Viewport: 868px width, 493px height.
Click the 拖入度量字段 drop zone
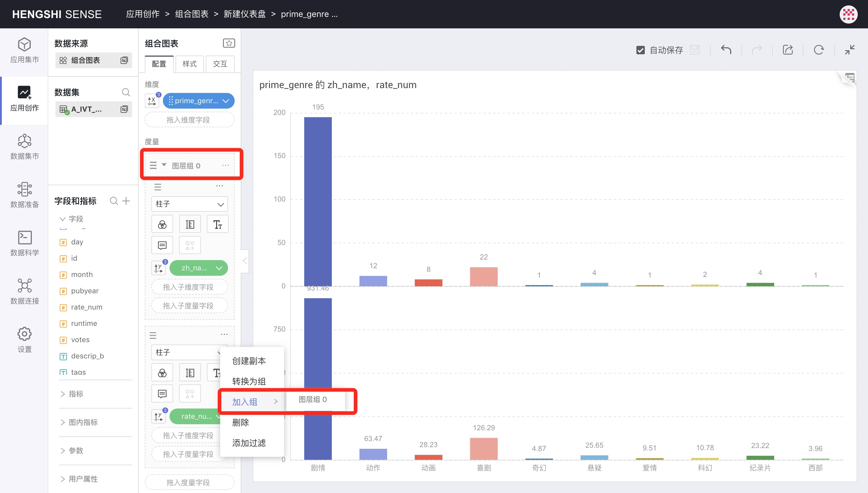[189, 482]
